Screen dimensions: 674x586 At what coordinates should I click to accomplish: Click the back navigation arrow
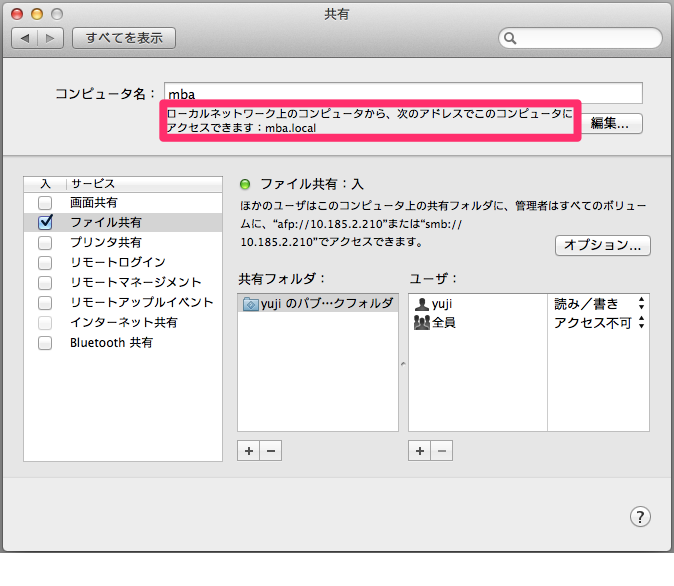(x=25, y=38)
